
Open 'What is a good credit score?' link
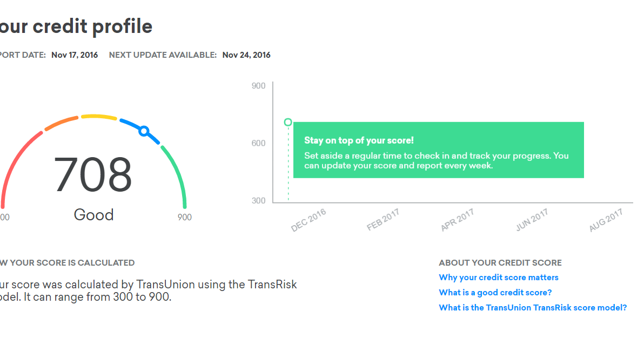(495, 293)
